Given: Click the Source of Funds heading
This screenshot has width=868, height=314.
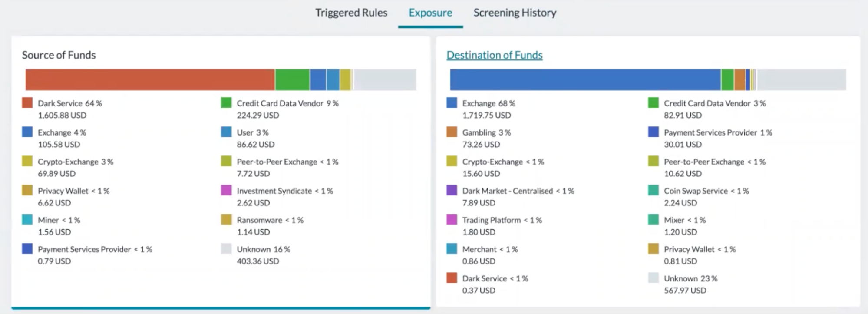Looking at the screenshot, I should [59, 55].
